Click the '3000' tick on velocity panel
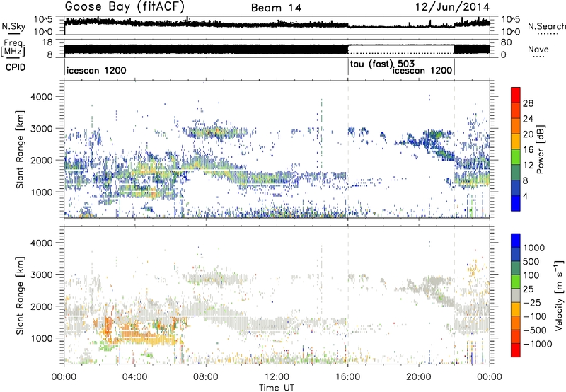 [42, 275]
